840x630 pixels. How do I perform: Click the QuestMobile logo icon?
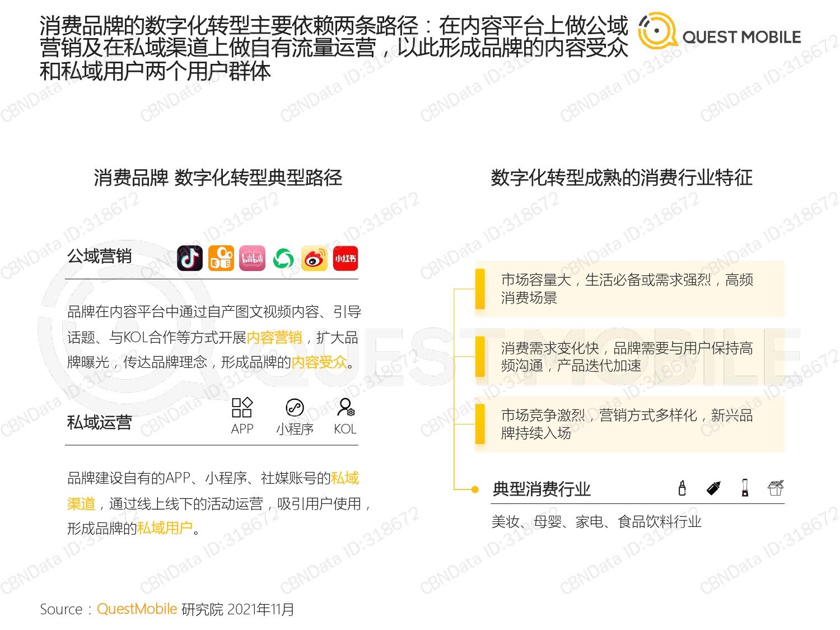pos(658,32)
